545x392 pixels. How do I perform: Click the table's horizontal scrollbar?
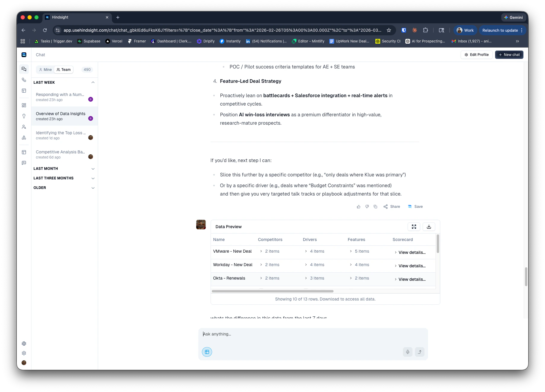click(272, 291)
